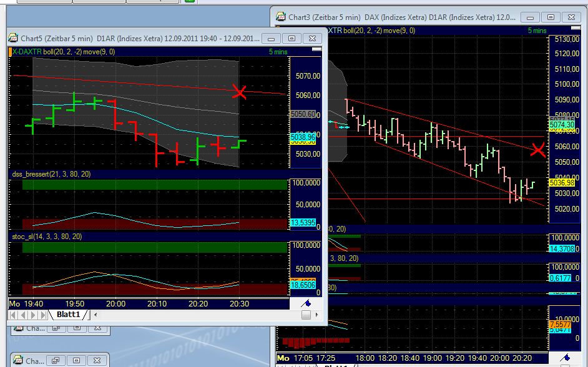
Task: Click the orange 7,5577 value in Chart3
Action: pos(560,325)
